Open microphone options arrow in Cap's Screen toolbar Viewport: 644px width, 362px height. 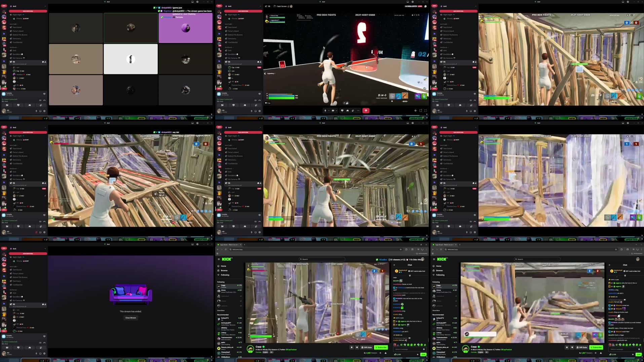click(329, 110)
